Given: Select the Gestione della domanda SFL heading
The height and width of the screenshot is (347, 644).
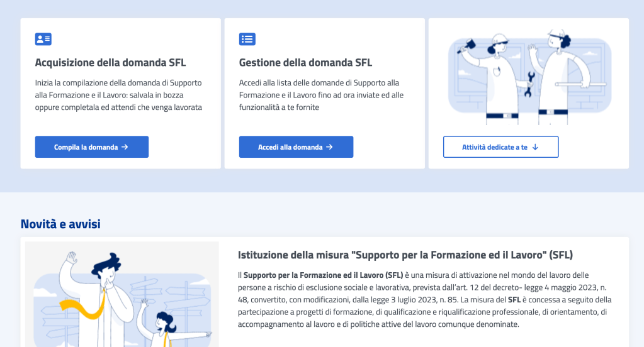Looking at the screenshot, I should [x=305, y=63].
